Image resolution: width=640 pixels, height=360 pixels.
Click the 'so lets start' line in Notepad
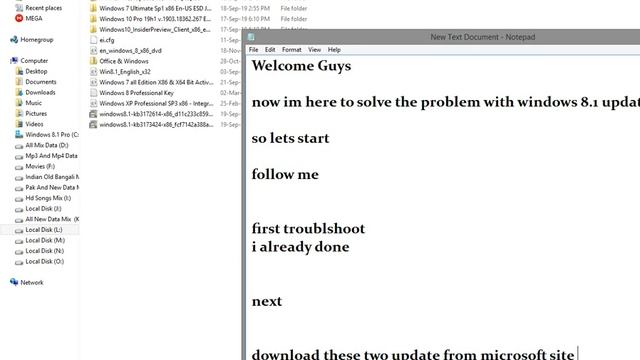pos(290,138)
